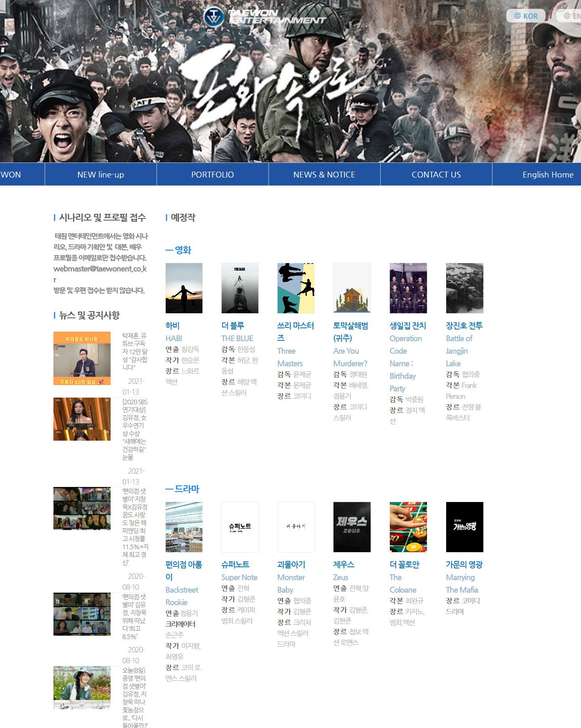Screen dimensions: 581x728
Task: Select THE BLUE shark poster thumbnail
Action: tap(240, 288)
